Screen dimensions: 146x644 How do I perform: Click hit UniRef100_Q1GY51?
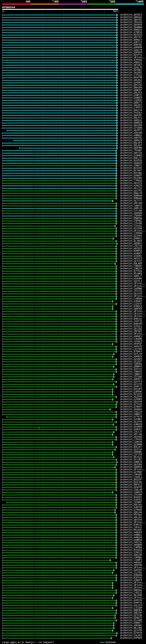coord(131,191)
